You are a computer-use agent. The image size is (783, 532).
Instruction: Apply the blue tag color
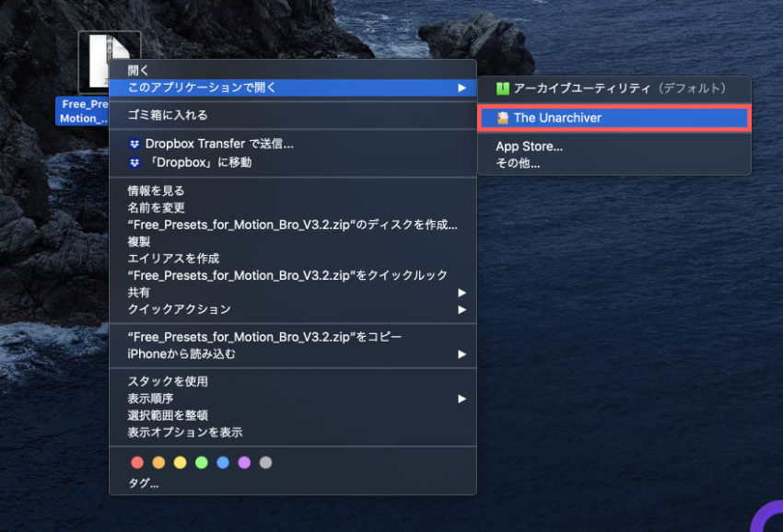click(x=223, y=463)
